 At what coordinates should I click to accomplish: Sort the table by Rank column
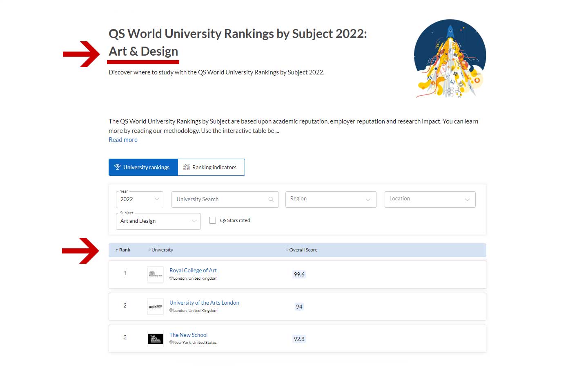coord(123,250)
